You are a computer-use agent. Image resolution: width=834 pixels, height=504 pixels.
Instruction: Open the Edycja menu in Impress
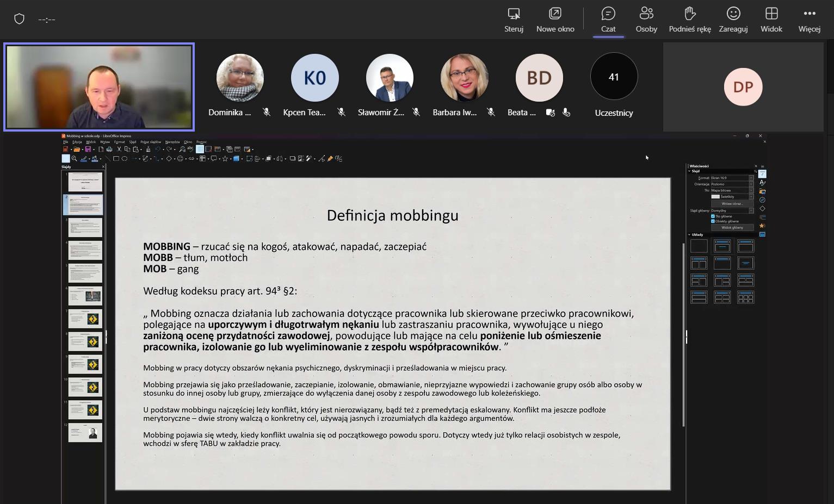(x=77, y=142)
